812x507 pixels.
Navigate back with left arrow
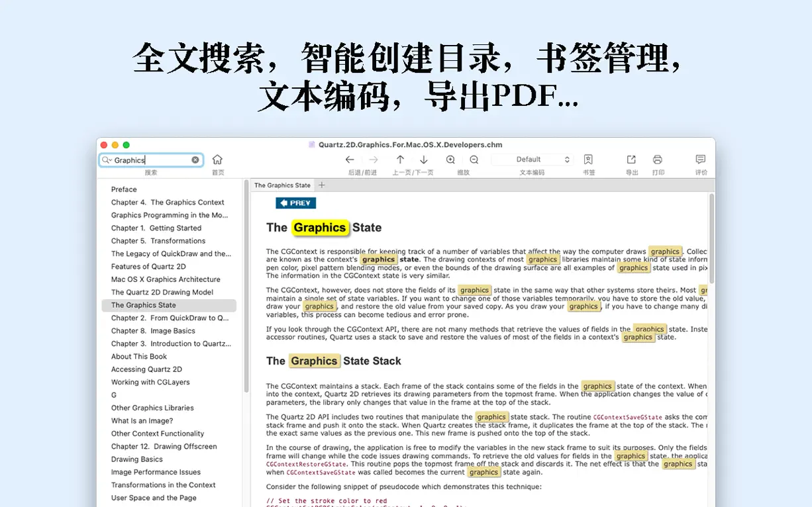(x=350, y=160)
